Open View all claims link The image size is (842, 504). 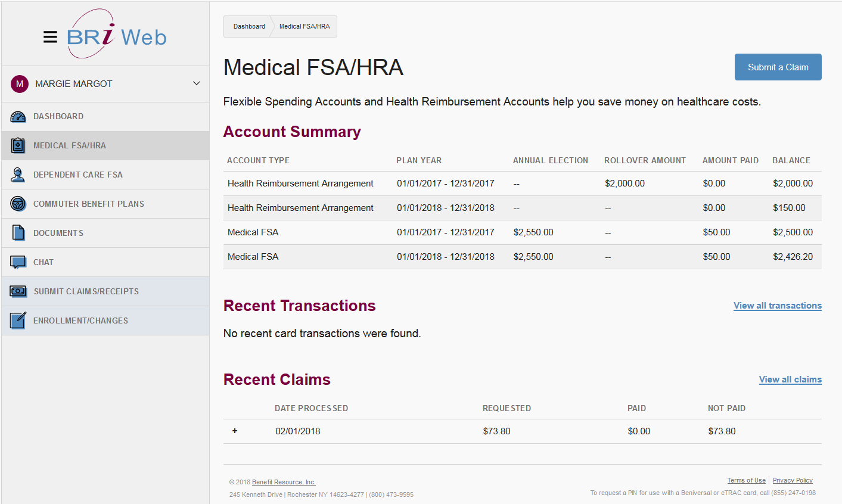(x=790, y=379)
